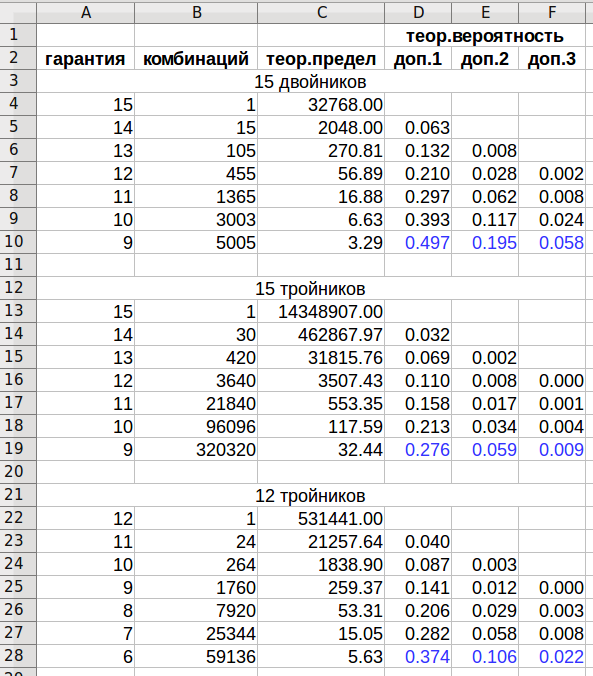Screen dimensions: 593x676
Task: Select column E header
Action: [485, 13]
